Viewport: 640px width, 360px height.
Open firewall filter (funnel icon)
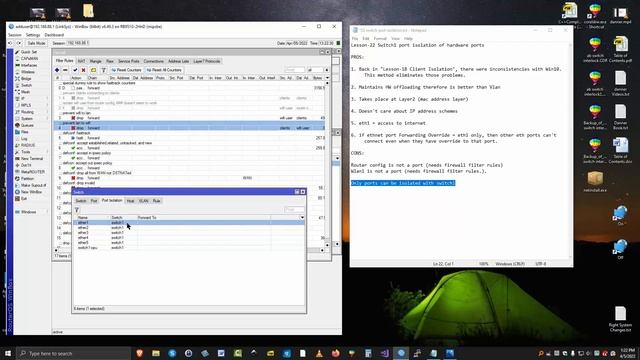[104, 70]
